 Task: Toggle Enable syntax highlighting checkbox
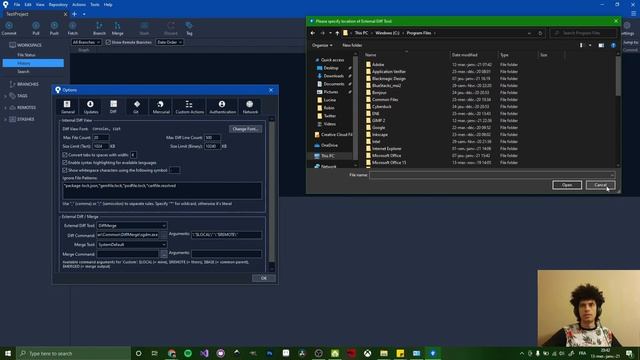(x=65, y=162)
